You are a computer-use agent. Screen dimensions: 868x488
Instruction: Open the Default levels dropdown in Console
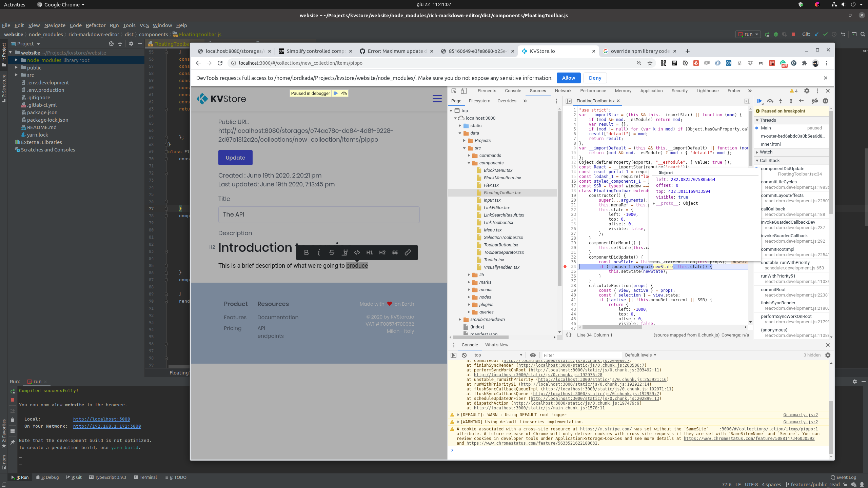640,355
